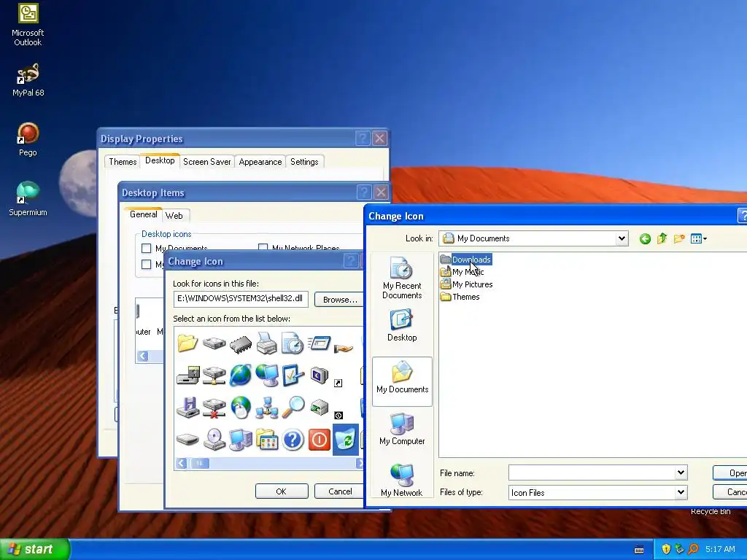Switch to Themes tab in Display Properties
The height and width of the screenshot is (560, 747).
coord(123,162)
